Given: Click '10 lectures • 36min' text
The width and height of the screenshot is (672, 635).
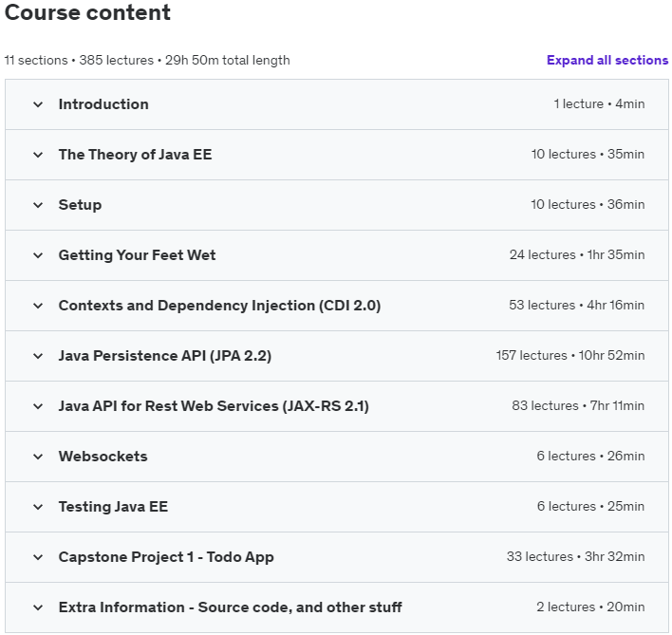Looking at the screenshot, I should 588,204.
